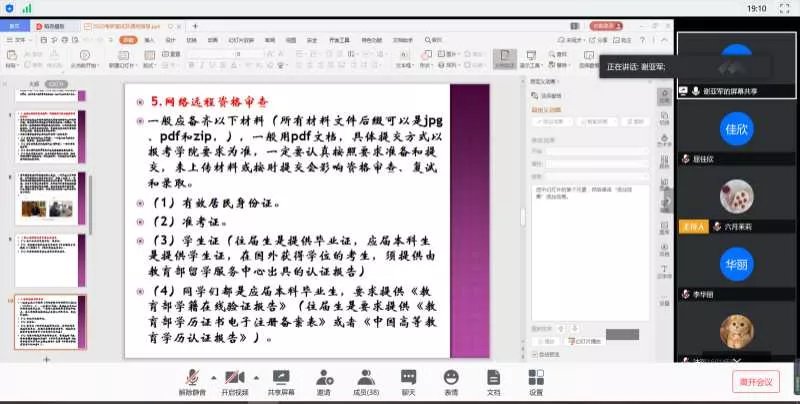The width and height of the screenshot is (800, 404).
Task: Click the 首页 home tab in WPS
Action: point(16,26)
